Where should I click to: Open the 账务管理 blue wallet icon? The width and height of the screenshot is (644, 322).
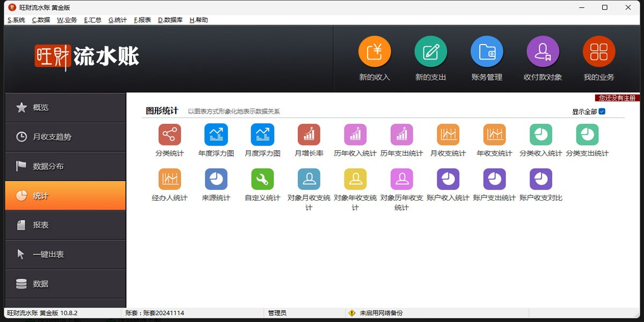point(487,52)
